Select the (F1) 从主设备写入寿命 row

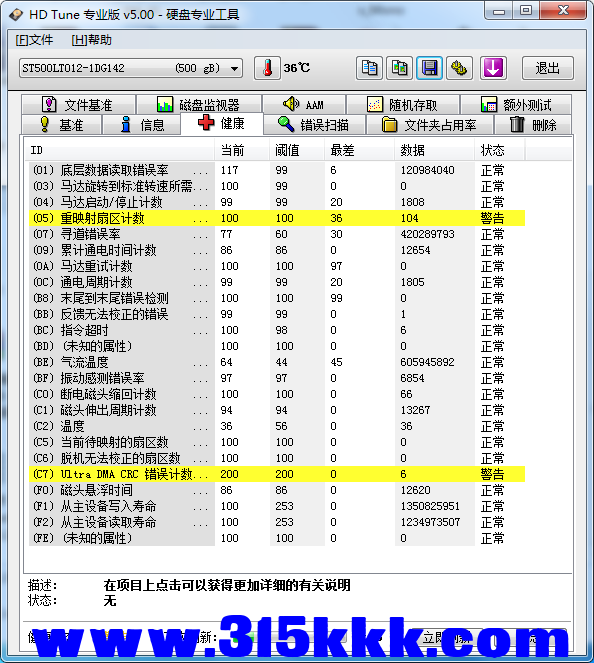pyautogui.click(x=277, y=506)
